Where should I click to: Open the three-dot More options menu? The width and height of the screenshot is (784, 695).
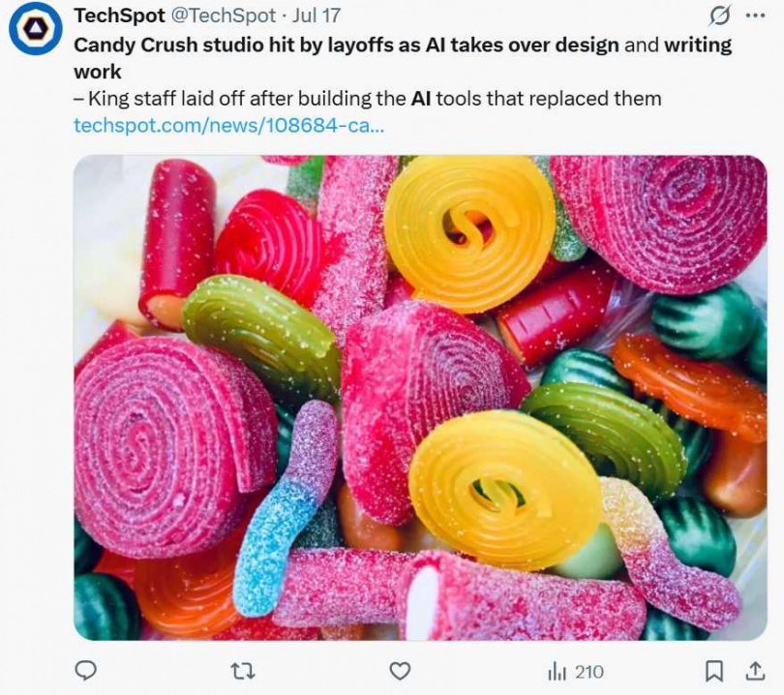tap(755, 16)
